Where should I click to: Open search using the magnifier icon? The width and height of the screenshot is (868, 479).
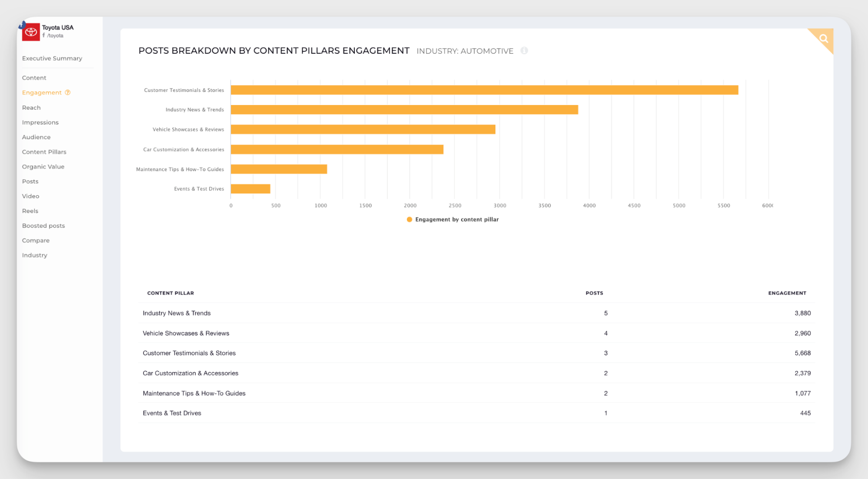[x=822, y=38]
